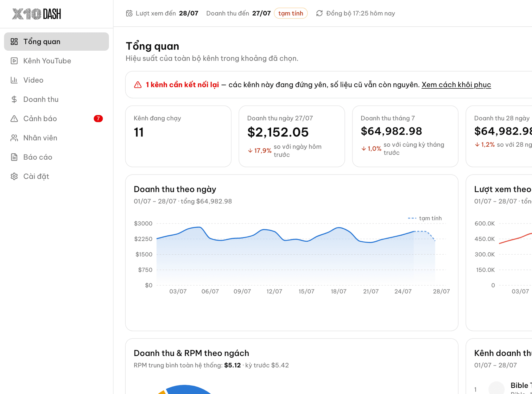Click the Tổng quan grid icon

click(x=14, y=41)
